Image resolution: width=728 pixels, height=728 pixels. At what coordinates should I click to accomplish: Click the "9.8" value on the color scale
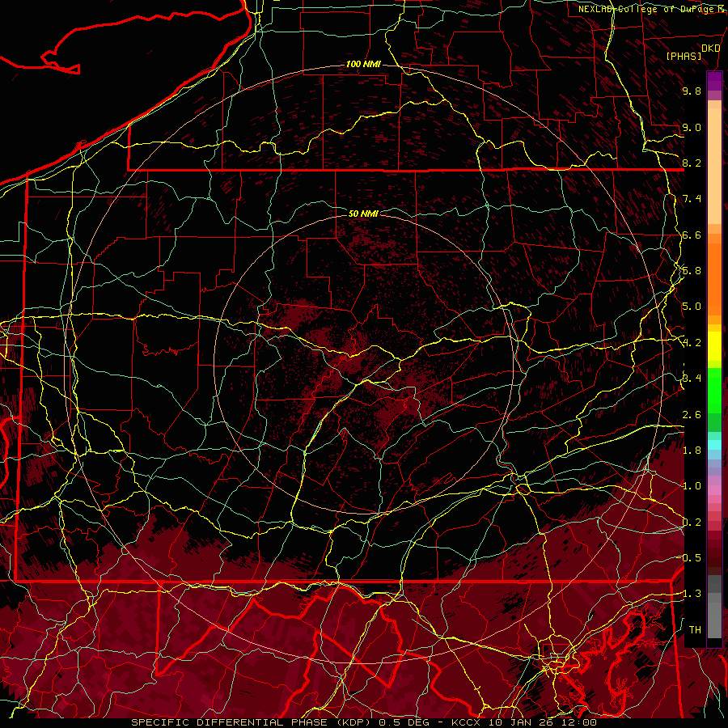[x=692, y=91]
